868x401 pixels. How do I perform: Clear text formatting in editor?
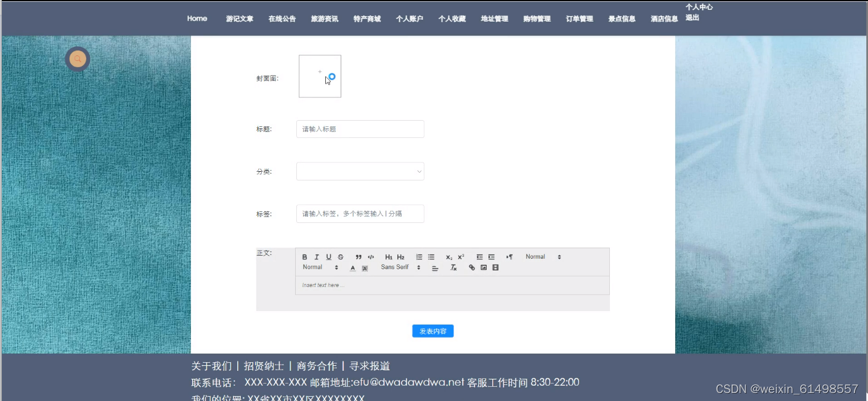tap(453, 268)
